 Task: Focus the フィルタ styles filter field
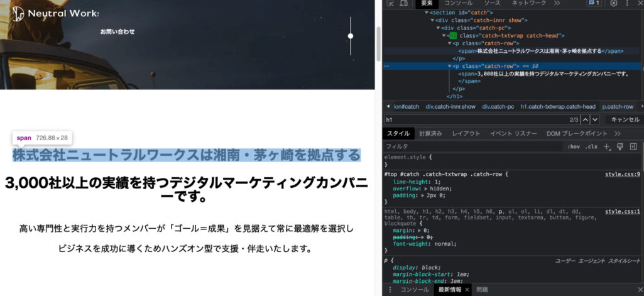[473, 146]
